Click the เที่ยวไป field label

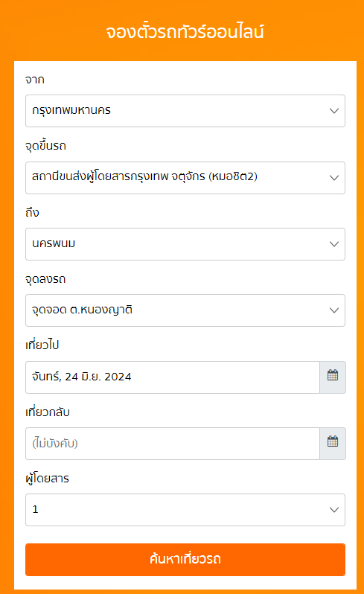(42, 345)
